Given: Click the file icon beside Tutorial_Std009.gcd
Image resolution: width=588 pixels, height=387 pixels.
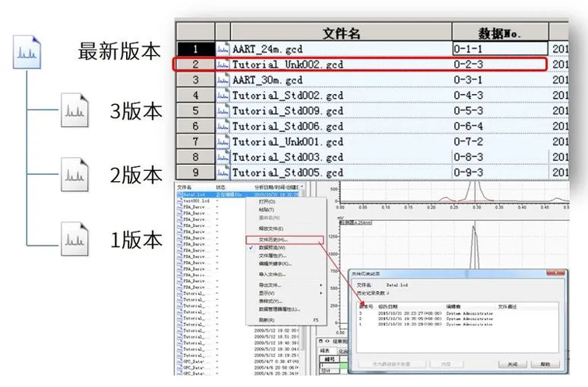Looking at the screenshot, I should pyautogui.click(x=222, y=111).
